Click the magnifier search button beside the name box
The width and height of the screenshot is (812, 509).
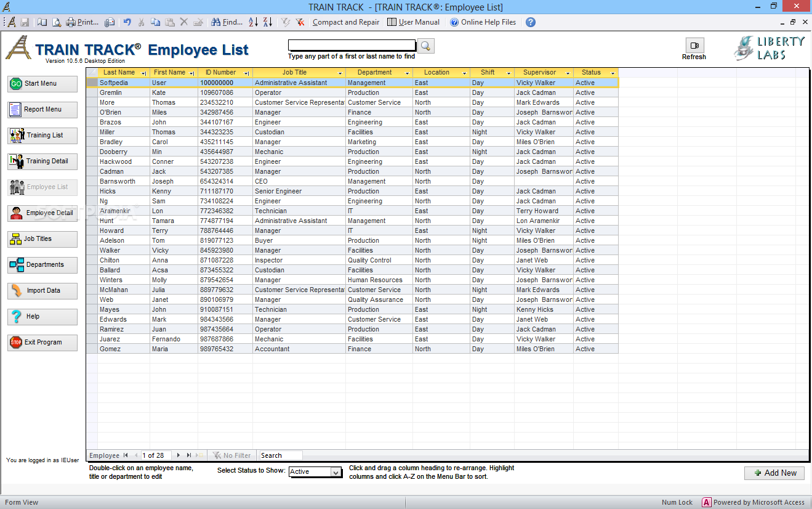(x=426, y=46)
